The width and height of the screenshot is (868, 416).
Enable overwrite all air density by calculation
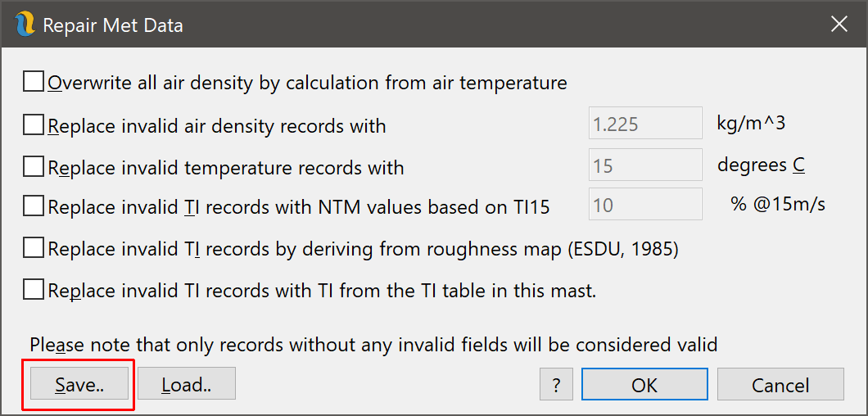pos(34,83)
